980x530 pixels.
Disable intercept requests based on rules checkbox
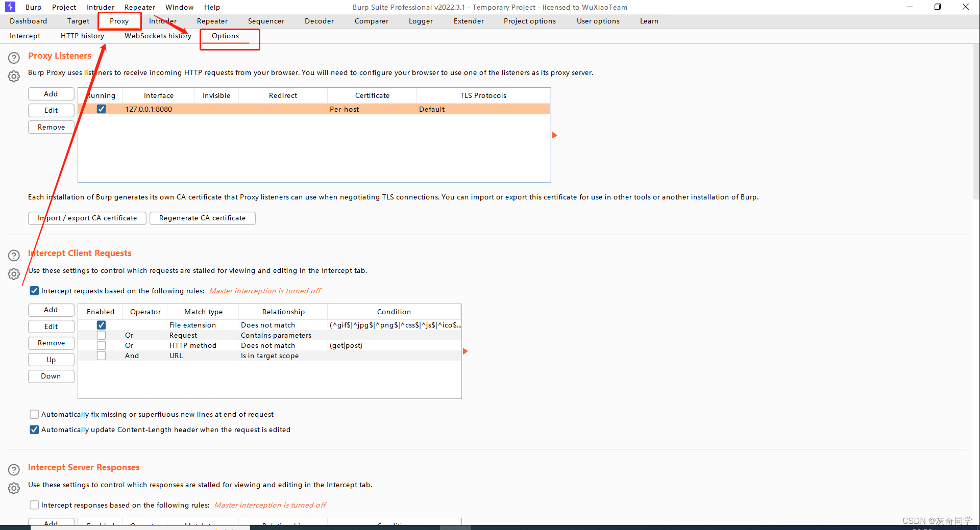point(34,291)
